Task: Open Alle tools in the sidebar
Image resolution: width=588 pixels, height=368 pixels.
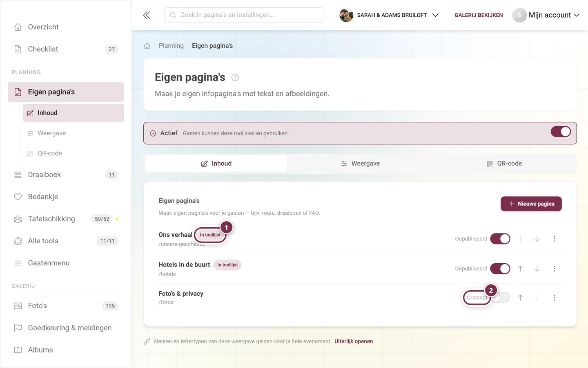Action: point(66,241)
